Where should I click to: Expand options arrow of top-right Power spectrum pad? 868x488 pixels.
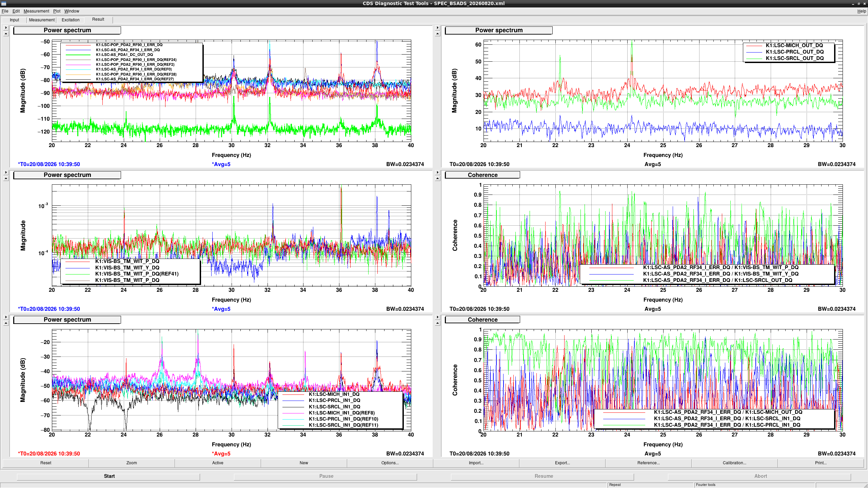coord(437,28)
